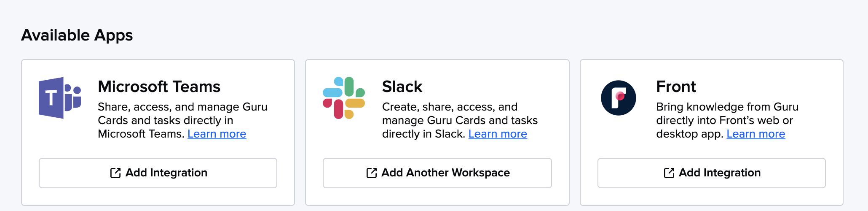Click the Slack app title

pos(402,87)
